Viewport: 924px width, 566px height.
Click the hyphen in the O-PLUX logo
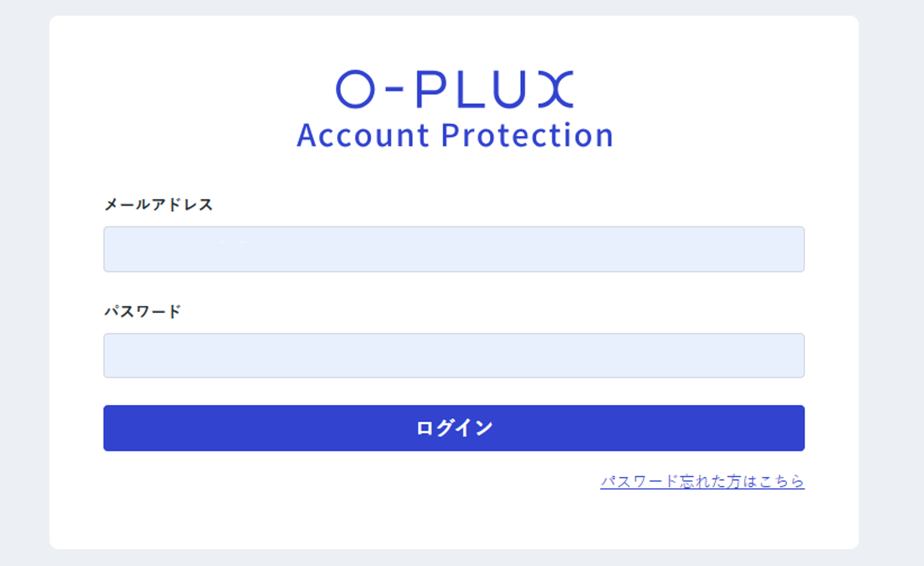point(394,89)
